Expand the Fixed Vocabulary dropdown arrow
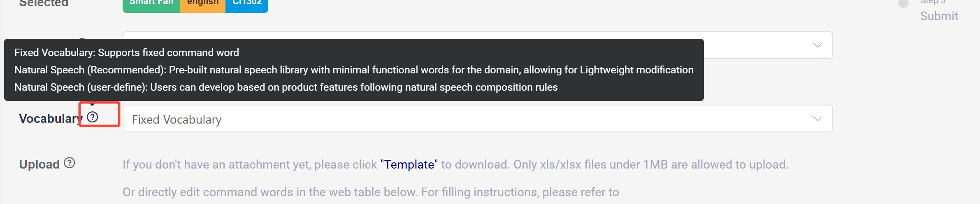This screenshot has height=204, width=980. click(x=817, y=119)
